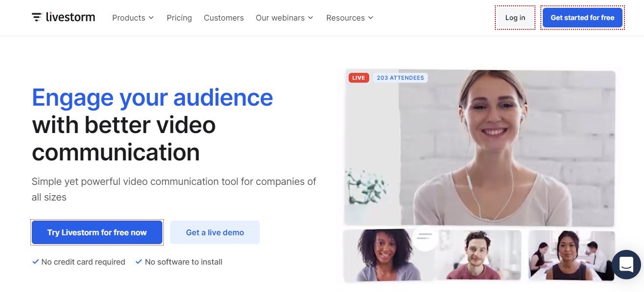Expand the Our webinars dropdown

[284, 18]
